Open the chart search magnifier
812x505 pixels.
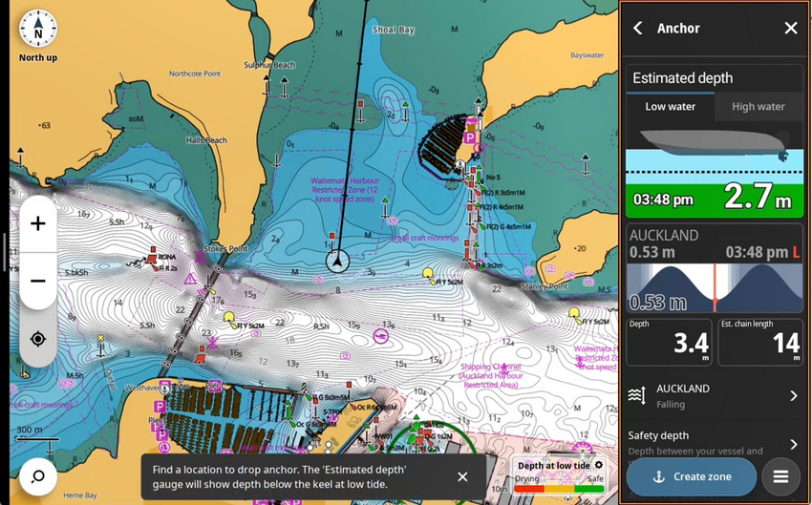tap(37, 476)
